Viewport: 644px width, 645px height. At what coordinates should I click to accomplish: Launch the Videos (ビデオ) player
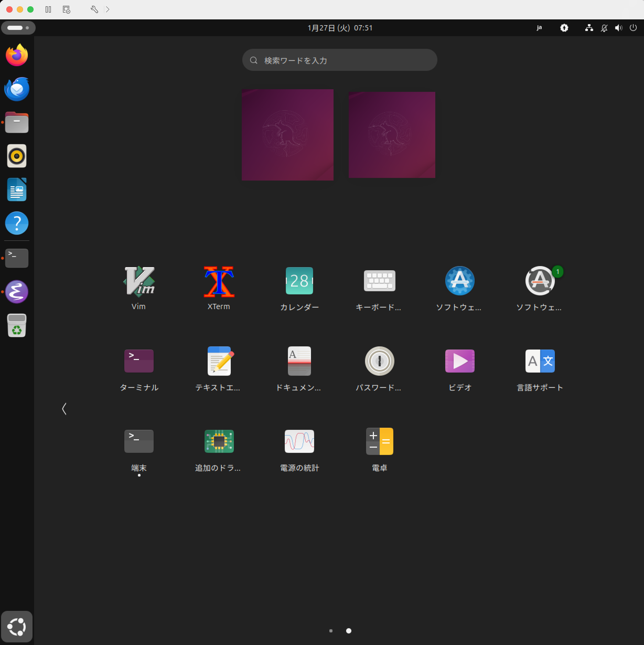[459, 361]
